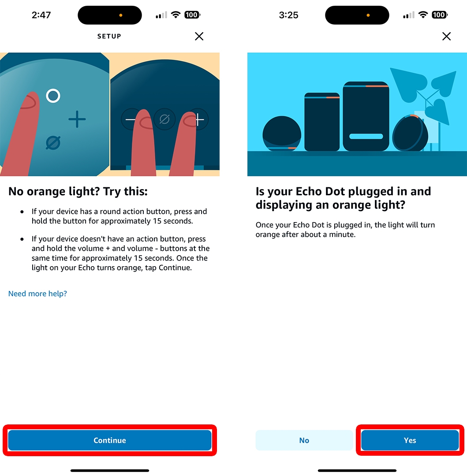The height and width of the screenshot is (476, 467).
Task: Tap the battery indicator in right status bar
Action: 440,15
